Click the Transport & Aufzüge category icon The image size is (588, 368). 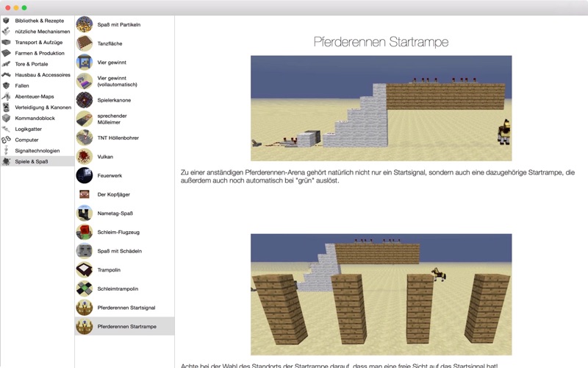pos(6,43)
